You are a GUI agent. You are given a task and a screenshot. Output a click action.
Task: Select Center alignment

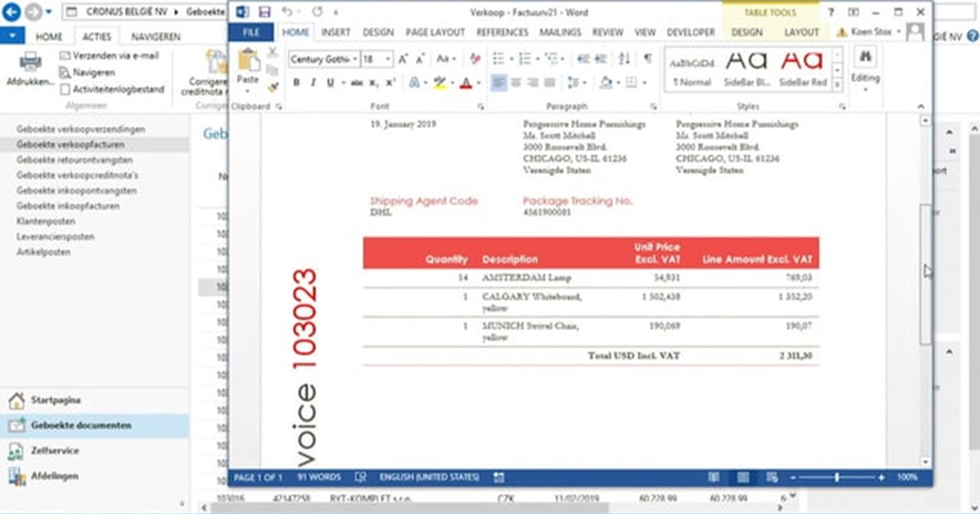point(515,82)
